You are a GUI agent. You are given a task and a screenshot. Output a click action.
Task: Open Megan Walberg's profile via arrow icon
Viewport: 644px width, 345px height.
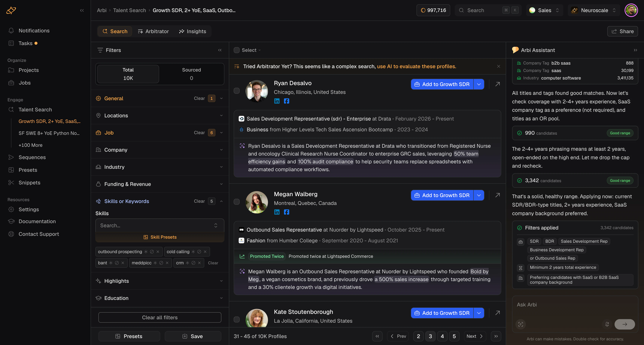coord(498,195)
